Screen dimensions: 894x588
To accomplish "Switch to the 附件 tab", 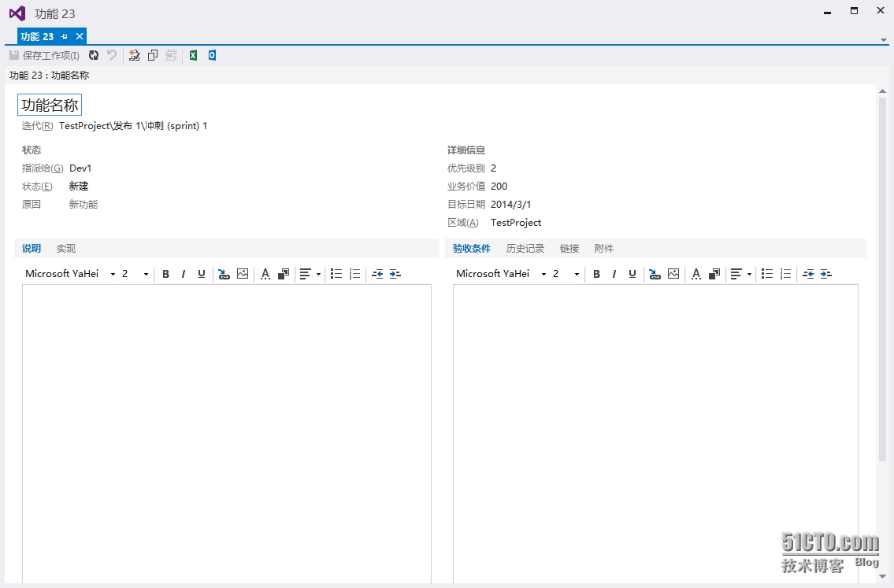I will pyautogui.click(x=604, y=249).
